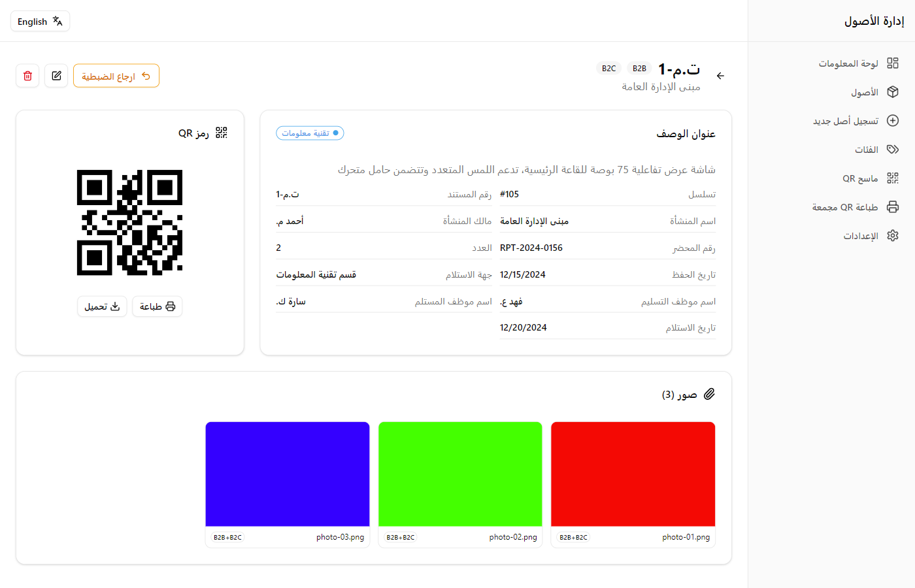Viewport: 915px width, 588px height.
Task: Click the جهة الاستلام field label
Action: [x=469, y=274]
